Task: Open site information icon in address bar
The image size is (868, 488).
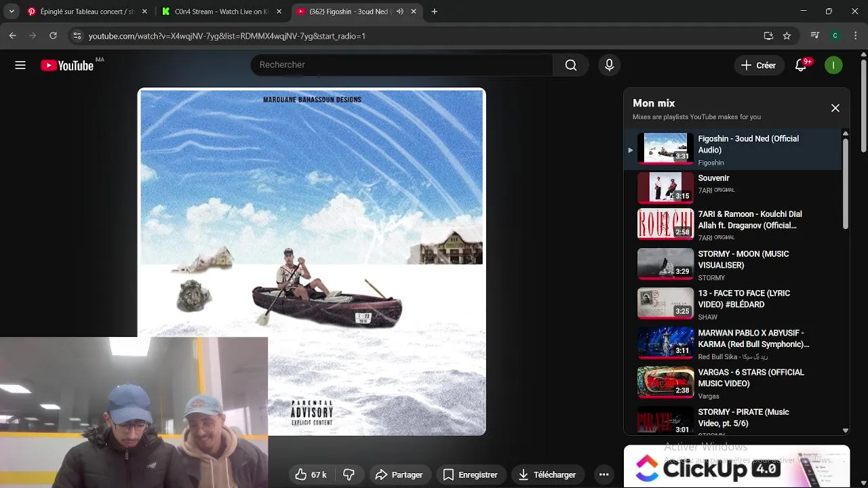Action: [77, 36]
